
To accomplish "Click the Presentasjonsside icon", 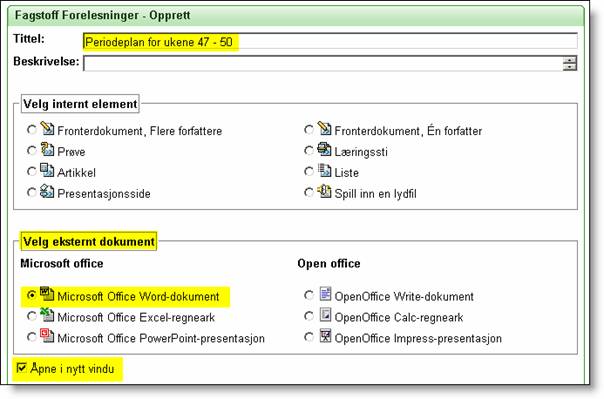I will click(47, 191).
